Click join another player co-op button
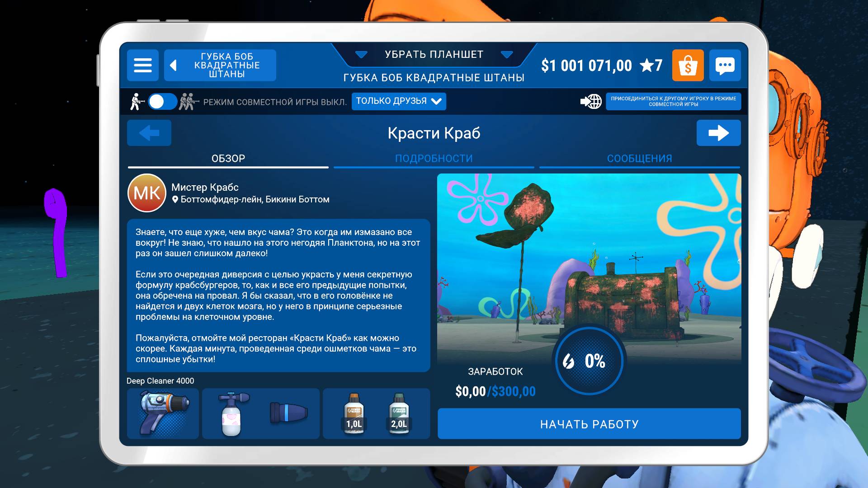The width and height of the screenshot is (868, 488). click(x=673, y=101)
